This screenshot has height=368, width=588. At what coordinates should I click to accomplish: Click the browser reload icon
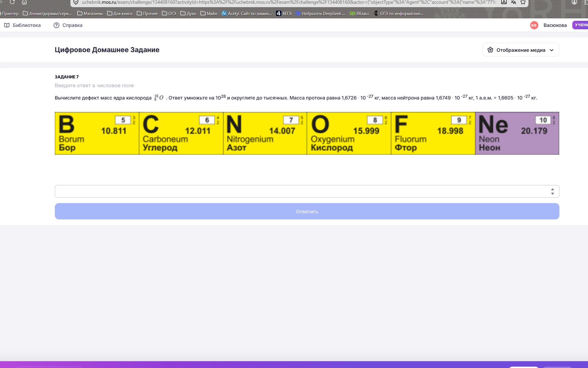click(x=12, y=2)
